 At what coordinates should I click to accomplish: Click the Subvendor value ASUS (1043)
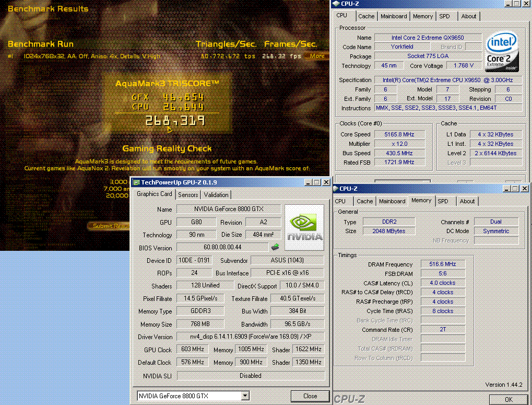pos(287,260)
